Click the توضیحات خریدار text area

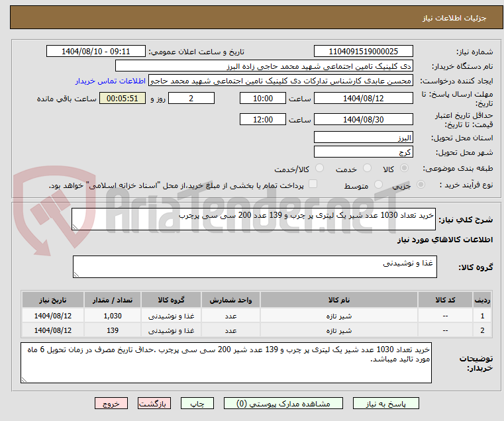(226, 363)
